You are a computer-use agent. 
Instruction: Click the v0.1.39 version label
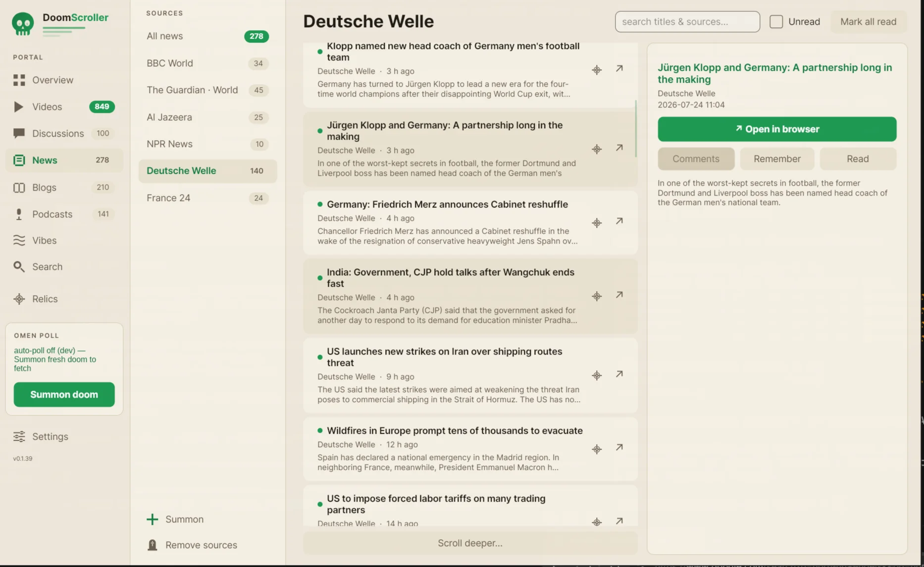[x=23, y=459]
